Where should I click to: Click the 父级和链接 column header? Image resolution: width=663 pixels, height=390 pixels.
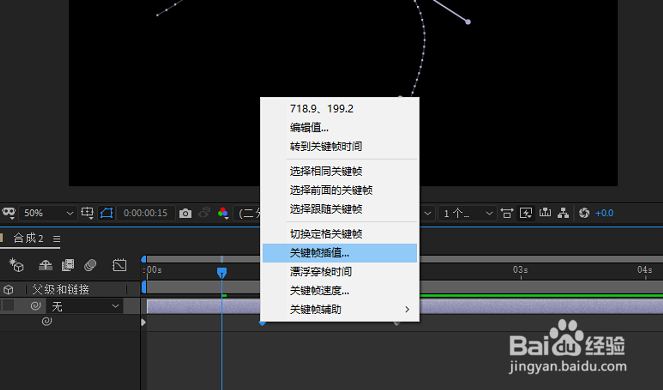[60, 289]
